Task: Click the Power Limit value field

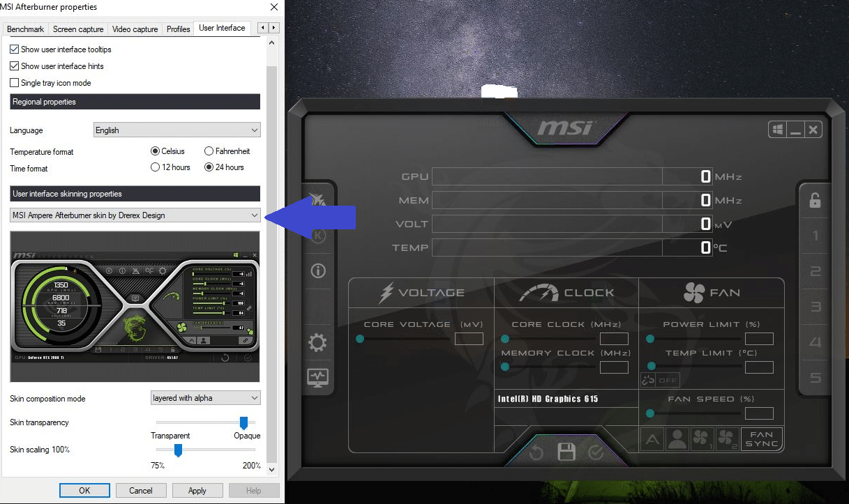Action: coord(759,339)
